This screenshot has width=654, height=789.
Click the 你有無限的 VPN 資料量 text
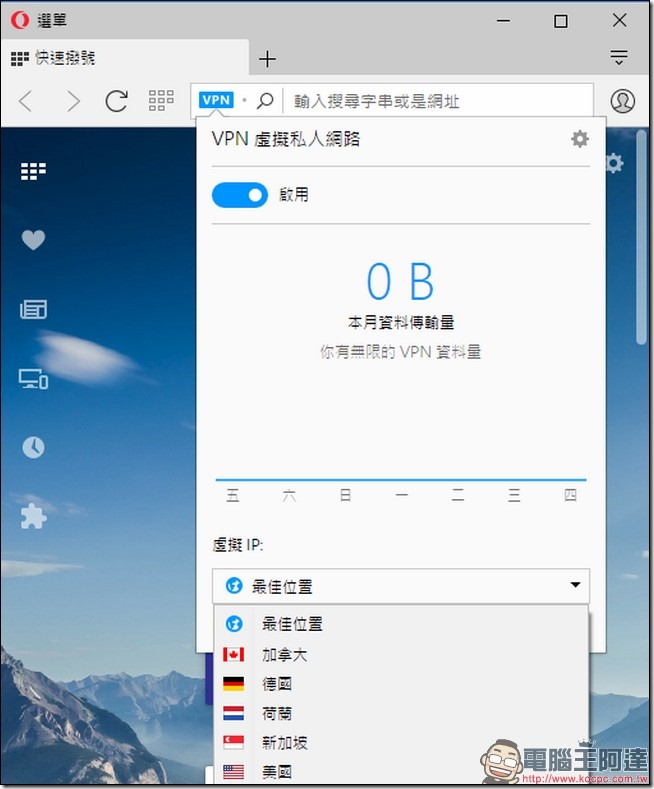(x=400, y=352)
